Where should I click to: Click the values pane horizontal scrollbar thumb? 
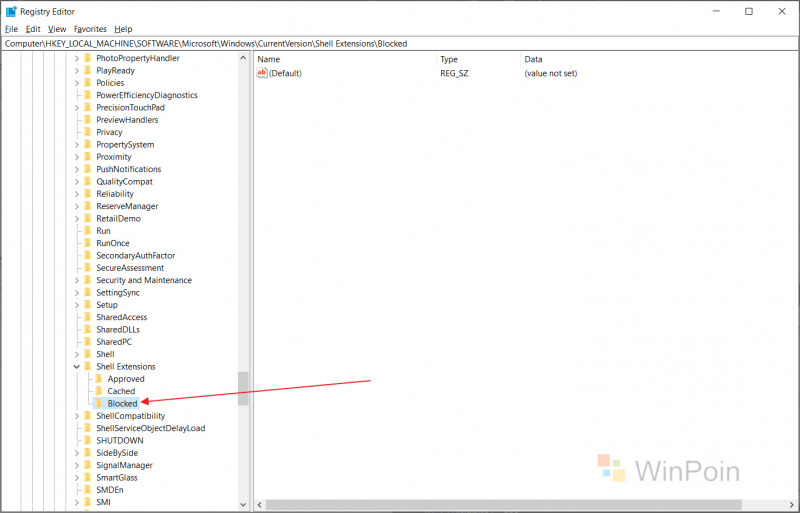[x=504, y=505]
